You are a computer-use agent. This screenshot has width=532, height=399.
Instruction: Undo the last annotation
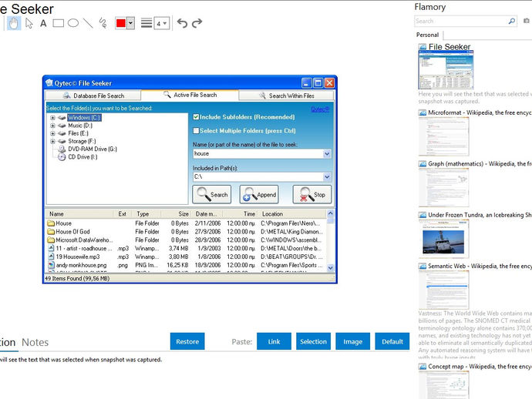182,23
